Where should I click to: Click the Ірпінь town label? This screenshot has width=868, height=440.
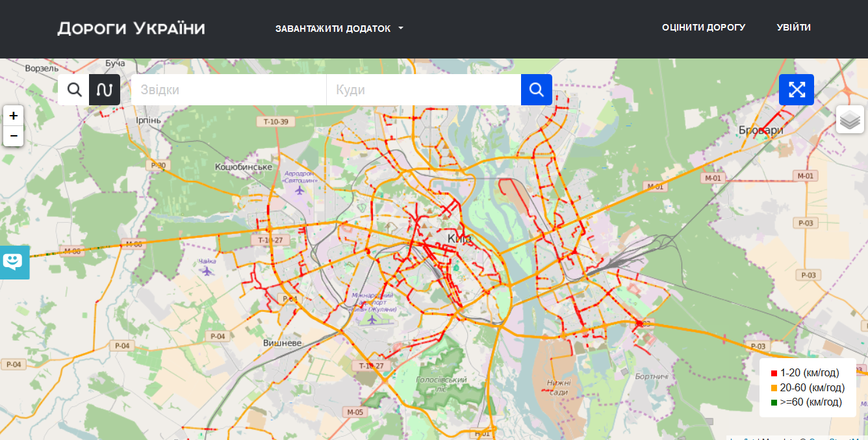tap(149, 121)
